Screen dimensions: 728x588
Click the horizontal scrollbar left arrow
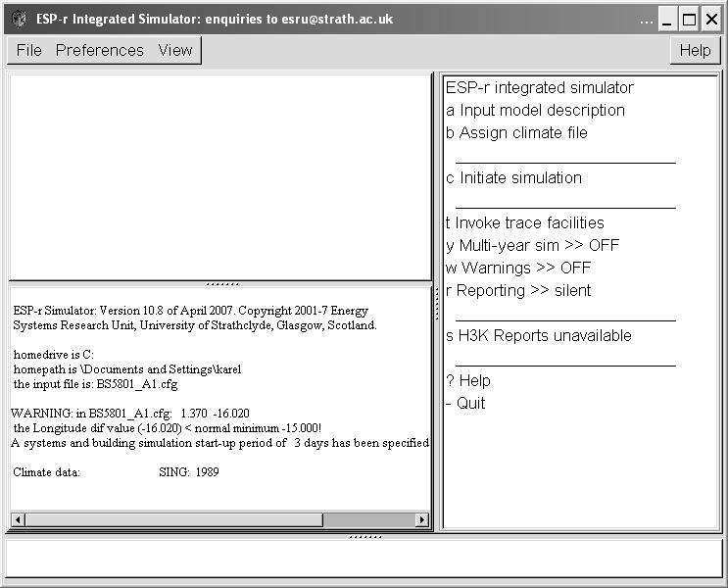click(x=18, y=519)
